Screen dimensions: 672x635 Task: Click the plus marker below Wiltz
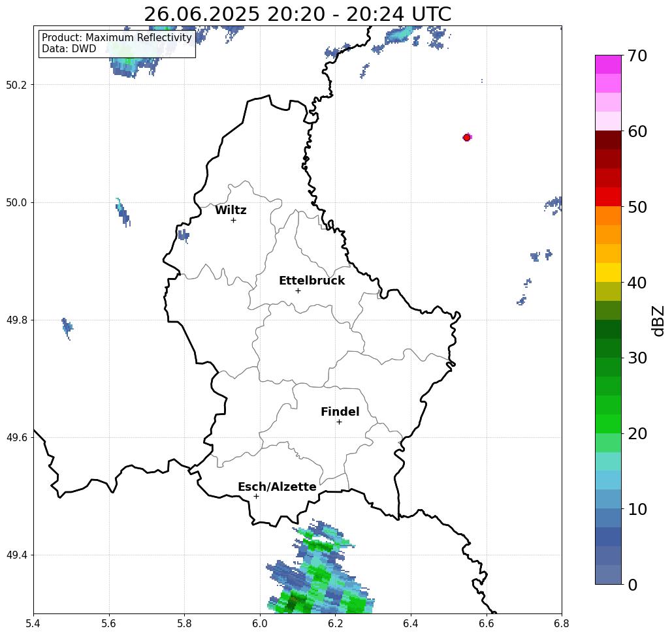click(233, 220)
